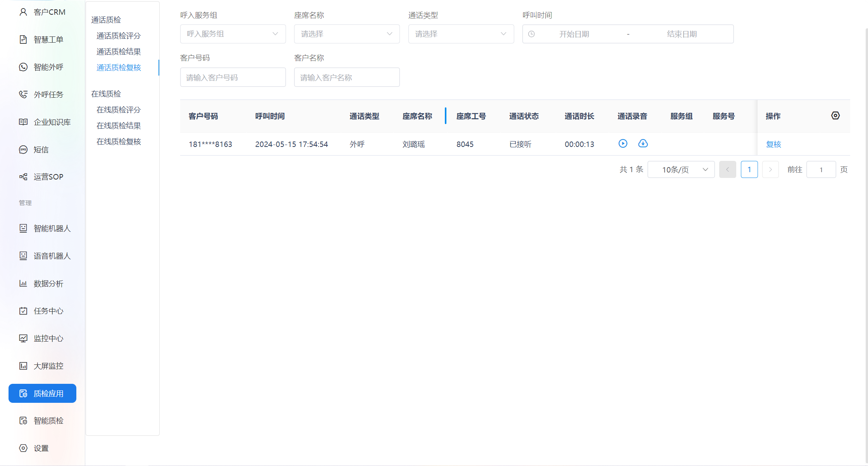
Task: Click the 通话时长 column header
Action: point(579,116)
